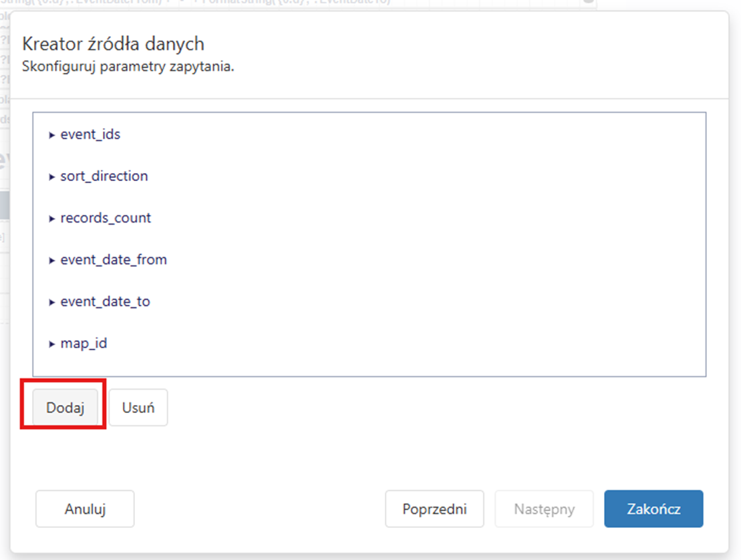Select the map_id parameter label
741x560 pixels.
84,344
